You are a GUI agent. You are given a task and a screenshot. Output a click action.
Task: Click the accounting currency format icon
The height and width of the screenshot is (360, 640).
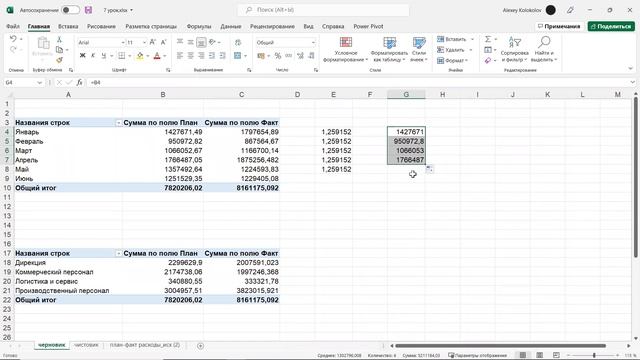click(x=261, y=56)
